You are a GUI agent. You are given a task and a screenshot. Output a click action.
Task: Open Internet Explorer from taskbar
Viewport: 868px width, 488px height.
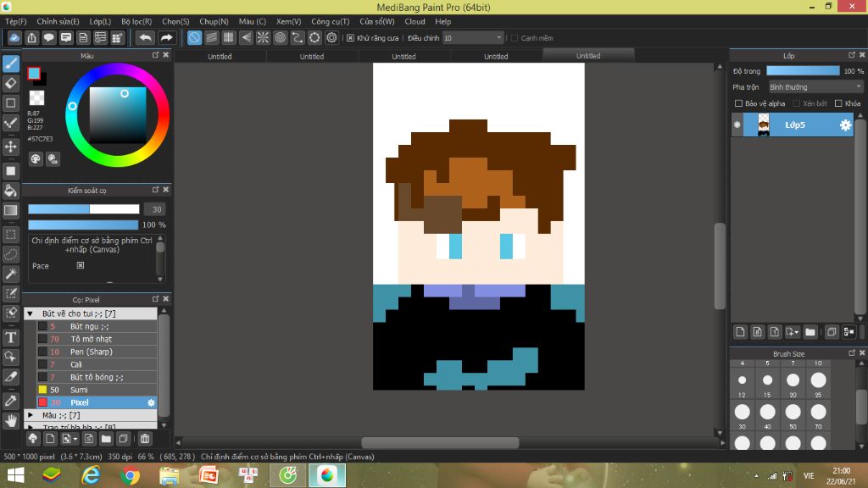click(91, 475)
